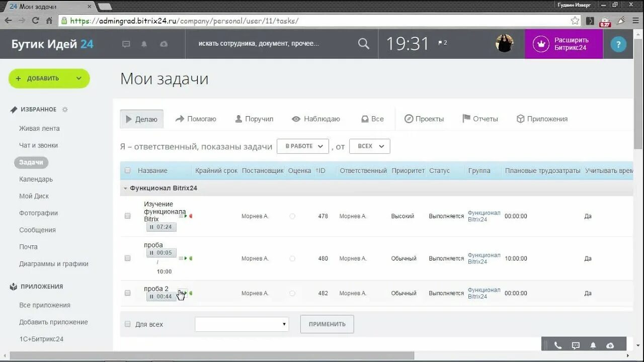Open the Отчеты tab
Image resolution: width=644 pixels, height=362 pixels.
(480, 119)
